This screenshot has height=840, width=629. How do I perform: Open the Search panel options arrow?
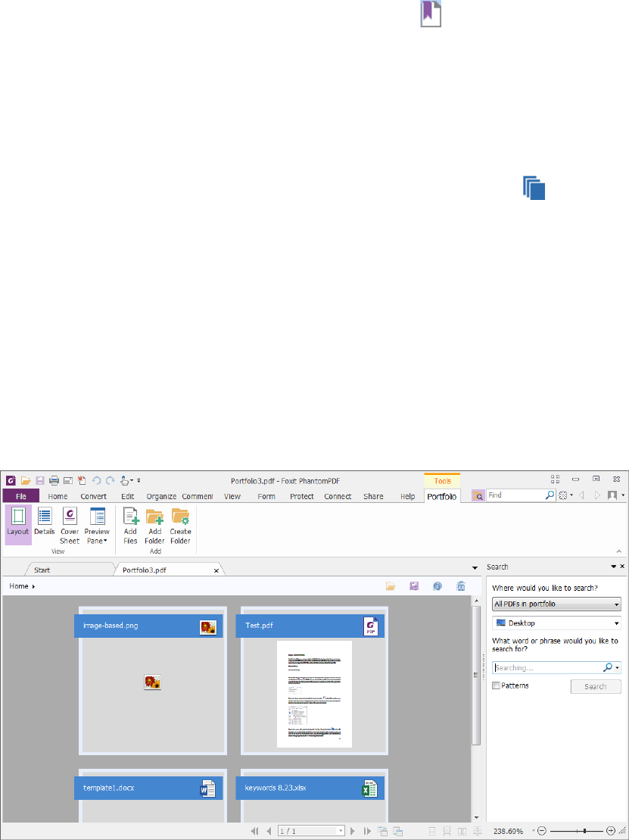613,567
